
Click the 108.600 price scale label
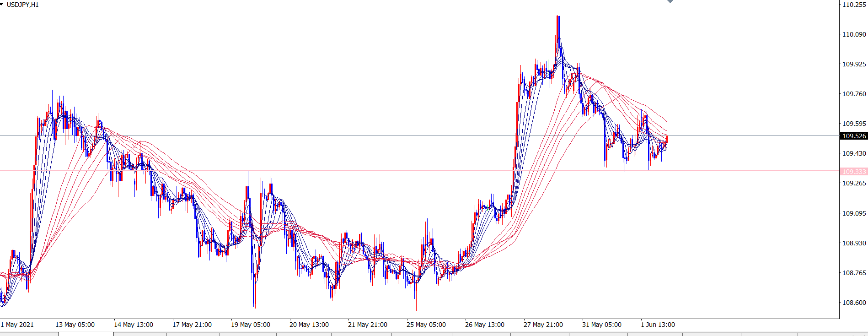[x=854, y=303]
